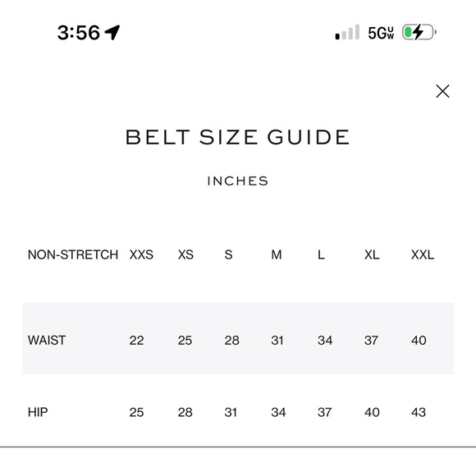This screenshot has width=476, height=476.
Task: Tap the battery charging icon
Action: click(419, 32)
